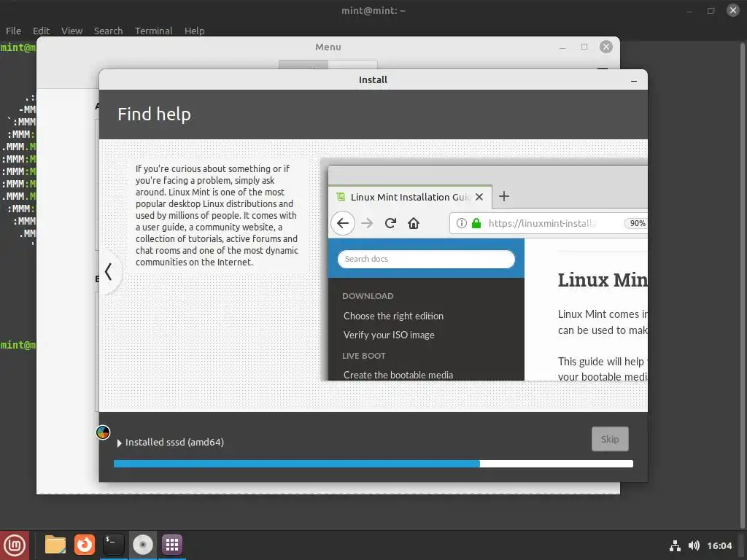
Task: Open the Terminal menu in menu bar
Action: coord(153,31)
